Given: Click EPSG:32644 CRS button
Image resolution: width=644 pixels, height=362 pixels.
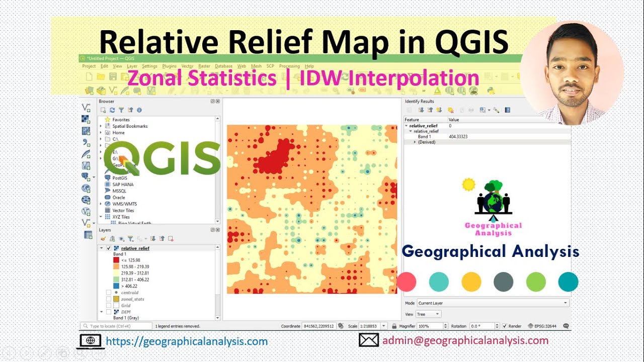Looking at the screenshot, I should [542, 326].
